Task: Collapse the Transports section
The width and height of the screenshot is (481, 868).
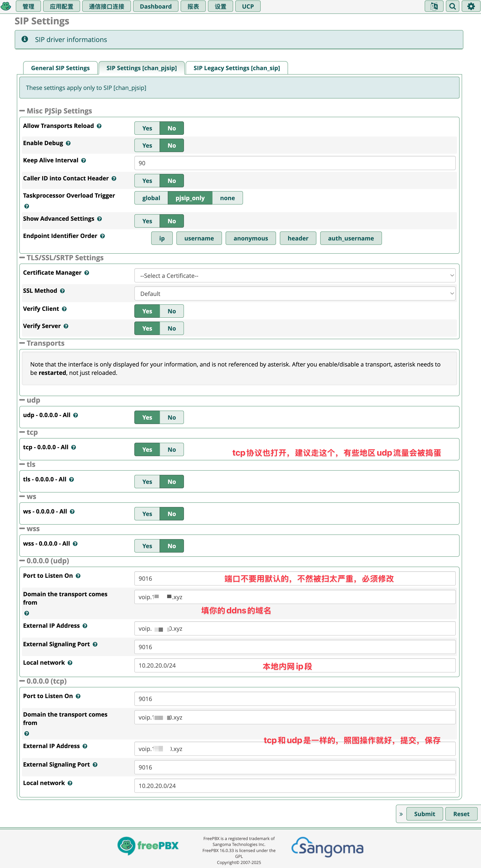Action: click(42, 343)
